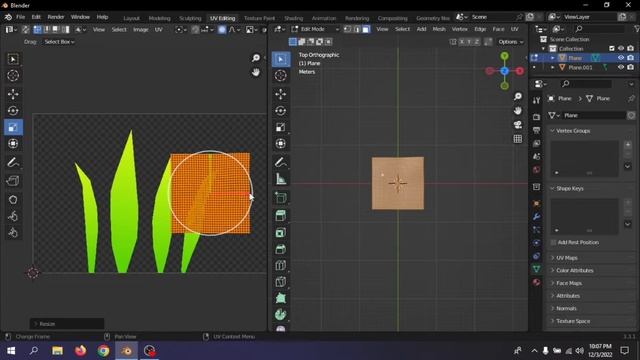Open Chrome from the taskbar

pos(103,351)
